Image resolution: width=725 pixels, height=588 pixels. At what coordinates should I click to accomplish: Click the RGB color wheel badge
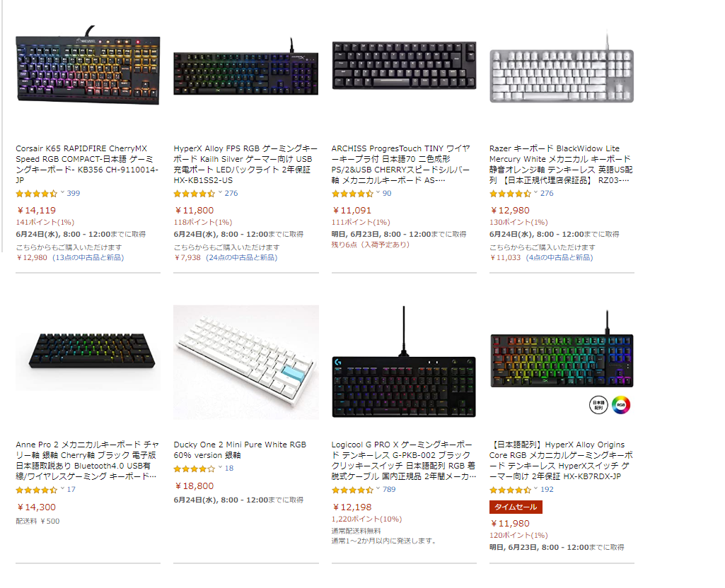(622, 405)
